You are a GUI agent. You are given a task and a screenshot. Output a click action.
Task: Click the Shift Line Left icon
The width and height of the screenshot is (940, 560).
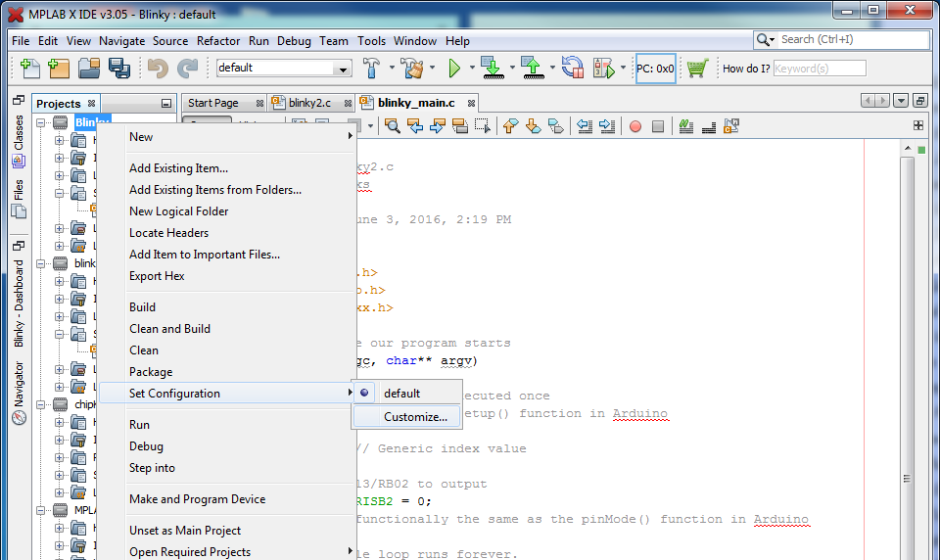tap(585, 126)
